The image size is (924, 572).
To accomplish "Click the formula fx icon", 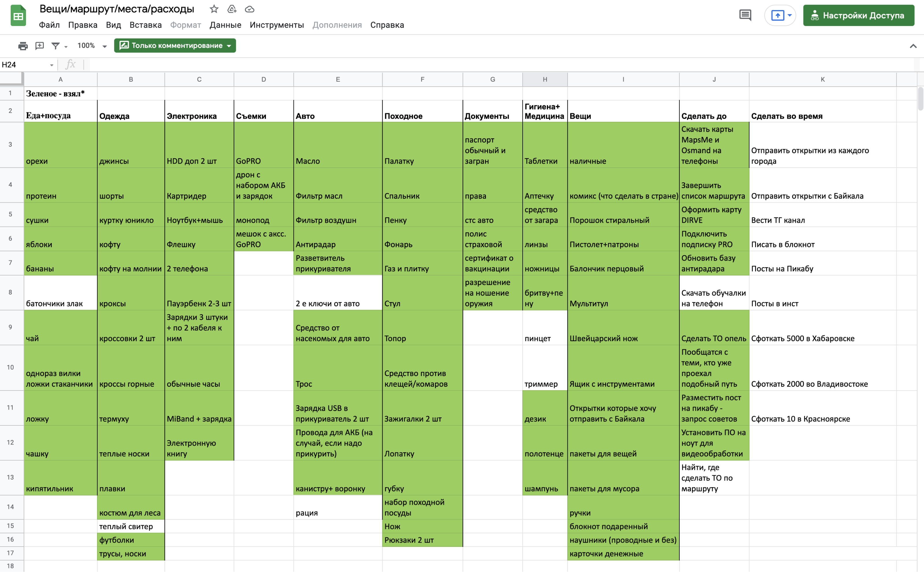I will (70, 65).
